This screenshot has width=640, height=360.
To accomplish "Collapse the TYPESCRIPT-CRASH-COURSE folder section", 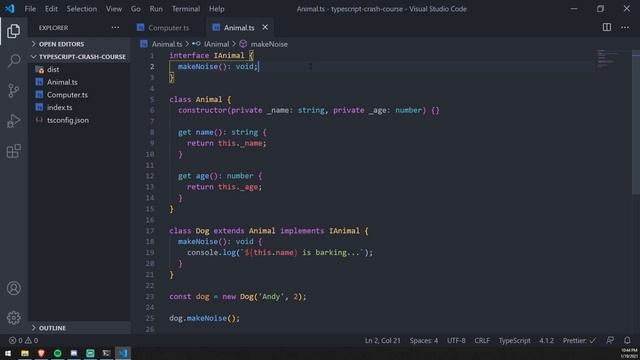I will click(x=80, y=57).
